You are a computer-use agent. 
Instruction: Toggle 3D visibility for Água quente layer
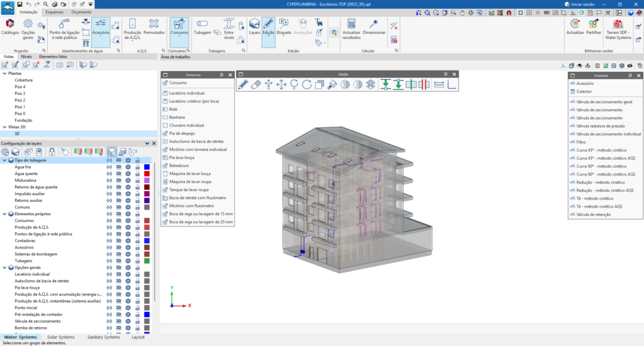(118, 174)
